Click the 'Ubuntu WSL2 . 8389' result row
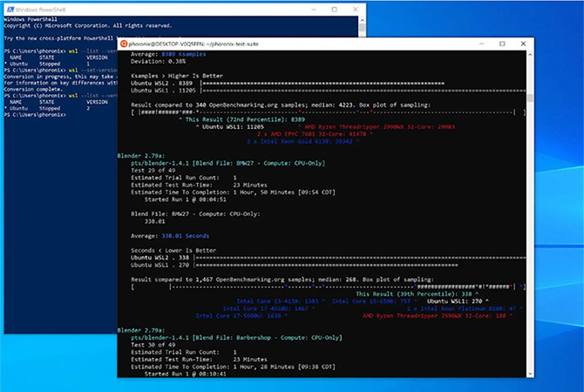Viewport: 584px width, 392px height. (287, 84)
